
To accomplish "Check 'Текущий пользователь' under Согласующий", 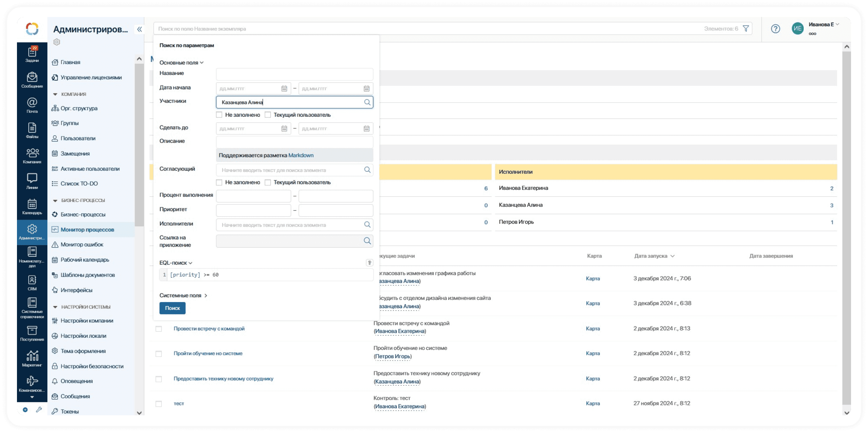I will pyautogui.click(x=268, y=182).
